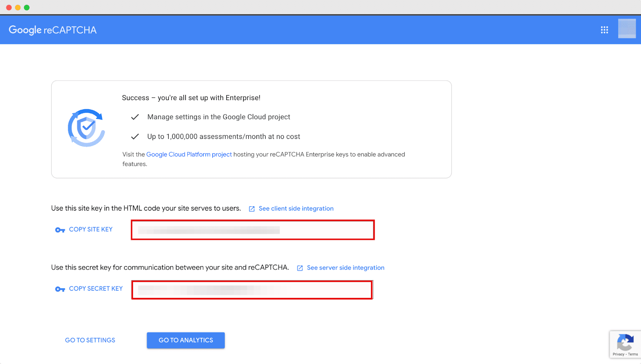Click the key icon beside Copy Site Key
The width and height of the screenshot is (641, 364).
[60, 229]
